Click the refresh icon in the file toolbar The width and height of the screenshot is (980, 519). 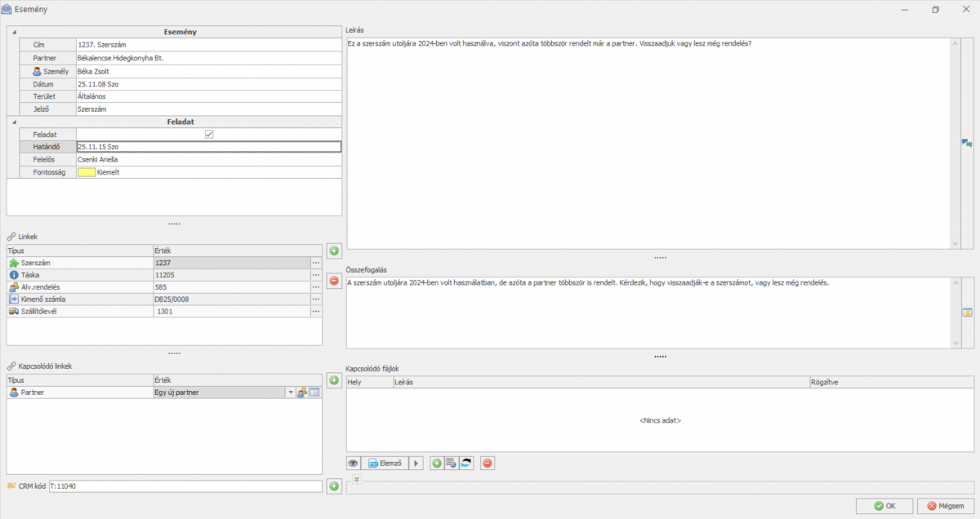[x=466, y=464]
